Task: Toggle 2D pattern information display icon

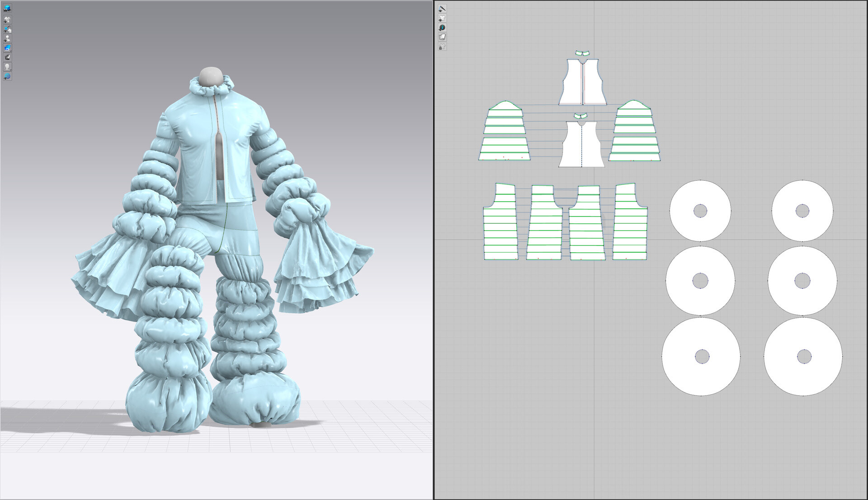Action: click(x=442, y=28)
